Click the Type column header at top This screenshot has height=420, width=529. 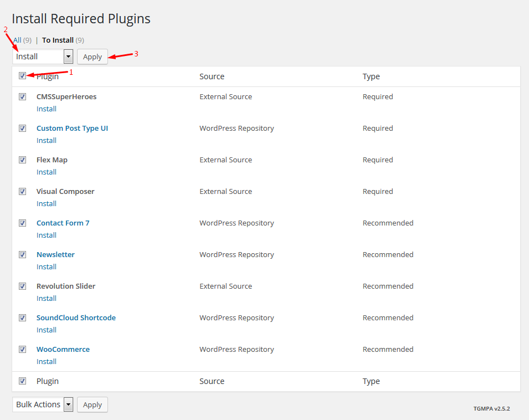371,76
